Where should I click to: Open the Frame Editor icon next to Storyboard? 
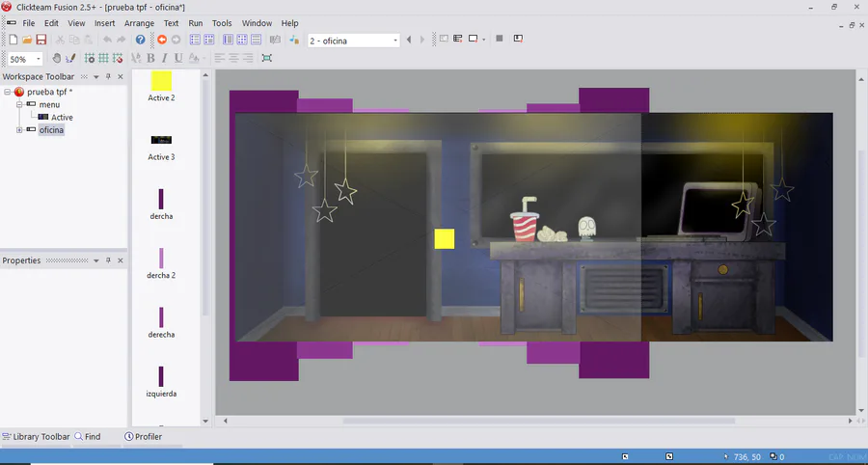point(208,40)
